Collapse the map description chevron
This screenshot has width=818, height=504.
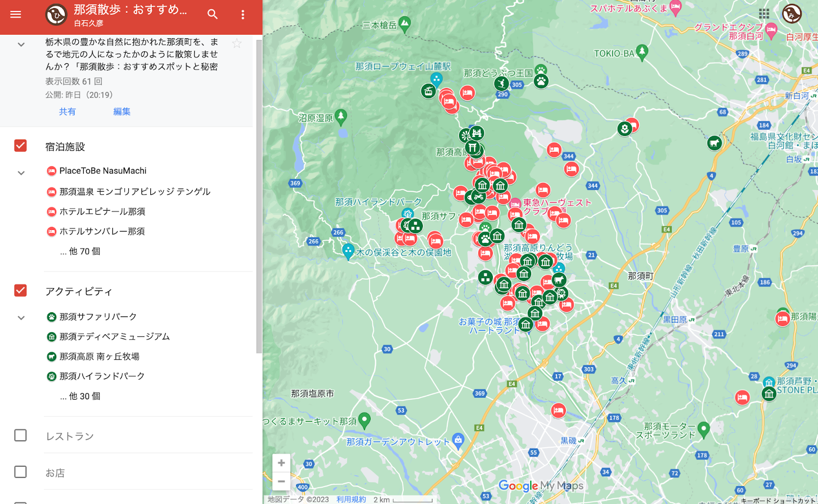coord(21,44)
